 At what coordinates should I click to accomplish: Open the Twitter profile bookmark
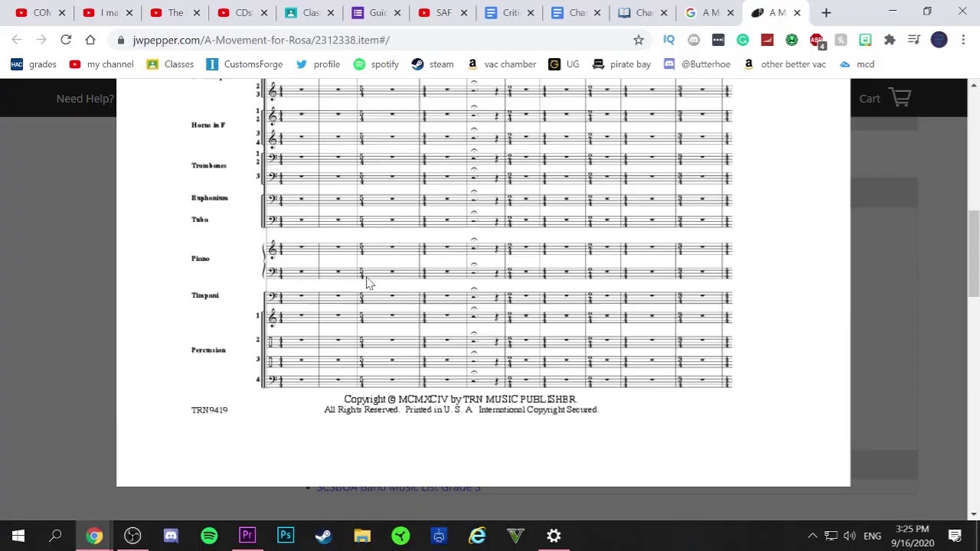(318, 64)
